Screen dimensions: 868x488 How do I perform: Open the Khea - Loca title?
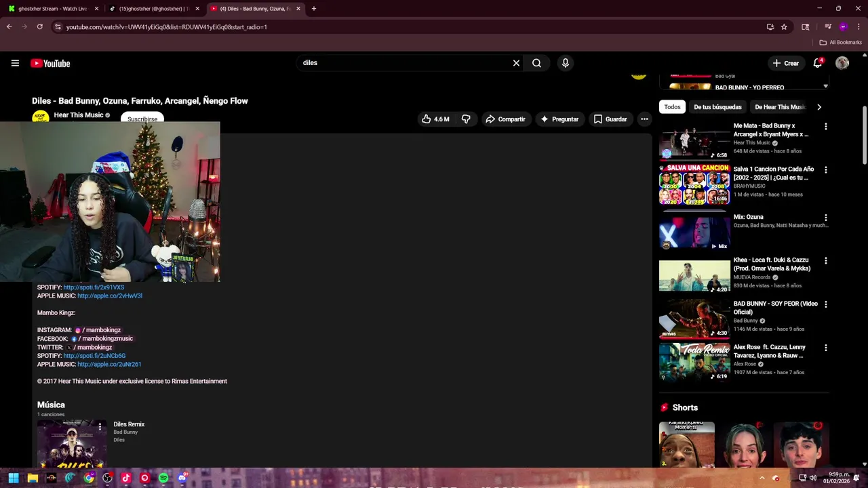[x=772, y=264]
